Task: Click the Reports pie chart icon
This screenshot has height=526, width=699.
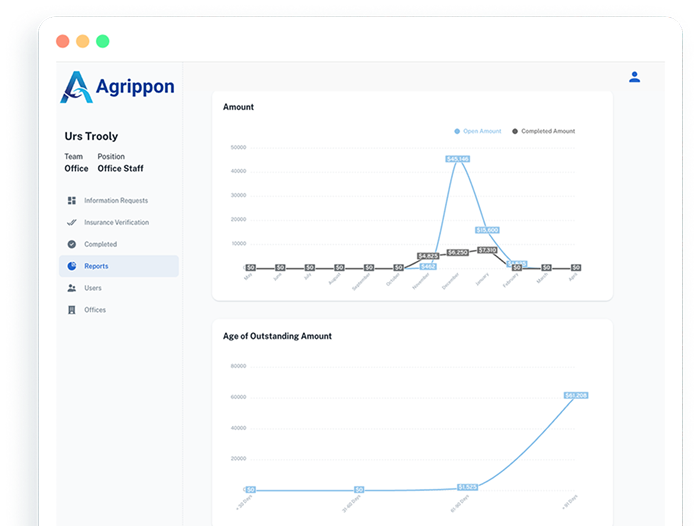Action: coord(72,266)
